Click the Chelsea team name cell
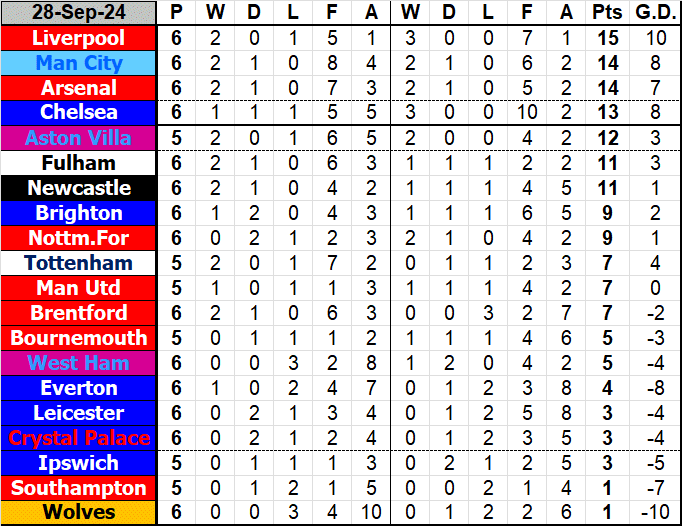This screenshot has height=526, width=682. click(x=78, y=113)
